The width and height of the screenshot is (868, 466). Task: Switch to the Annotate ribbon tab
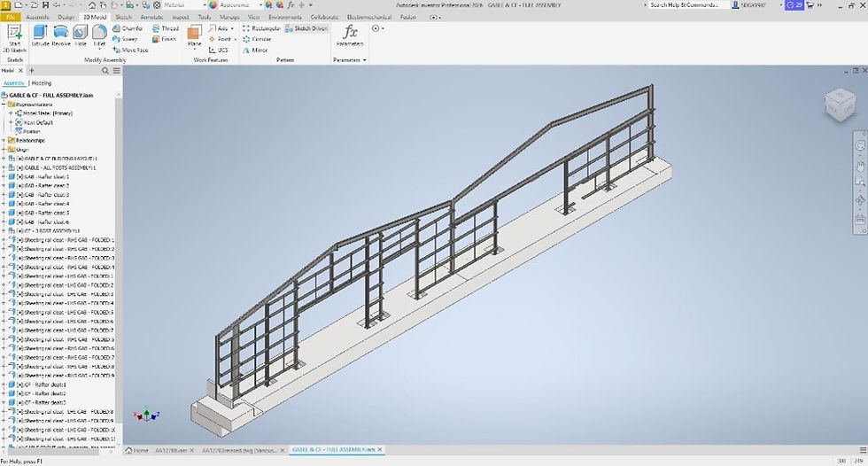151,17
